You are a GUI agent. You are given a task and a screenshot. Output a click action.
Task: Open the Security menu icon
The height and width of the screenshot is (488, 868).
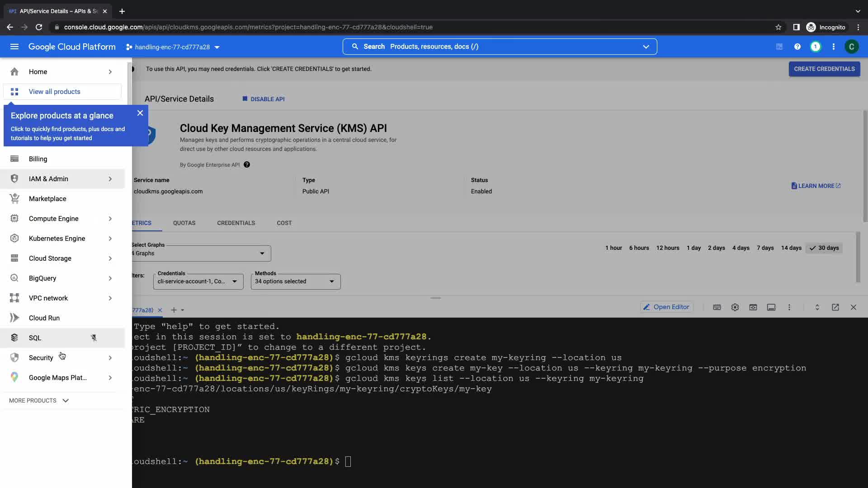pos(14,357)
